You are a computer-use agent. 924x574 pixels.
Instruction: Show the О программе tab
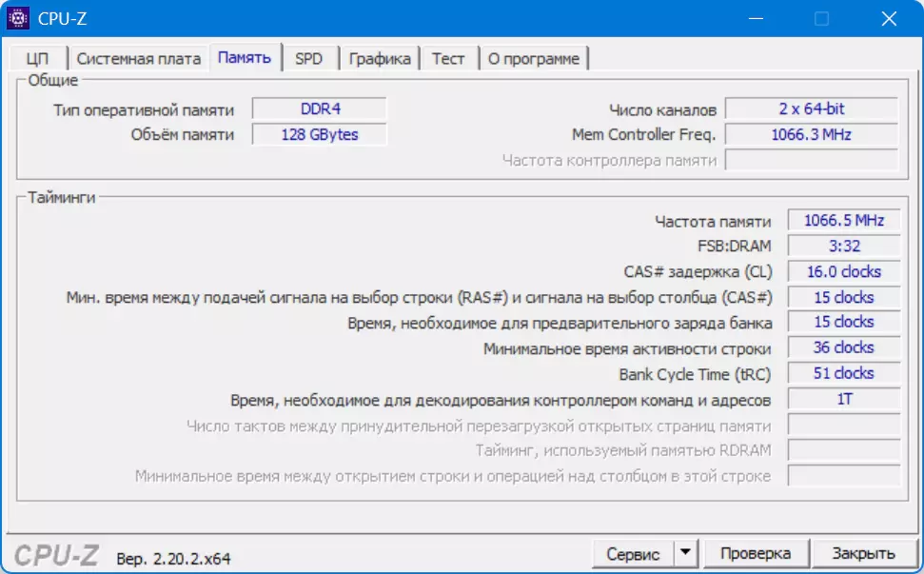pos(534,58)
